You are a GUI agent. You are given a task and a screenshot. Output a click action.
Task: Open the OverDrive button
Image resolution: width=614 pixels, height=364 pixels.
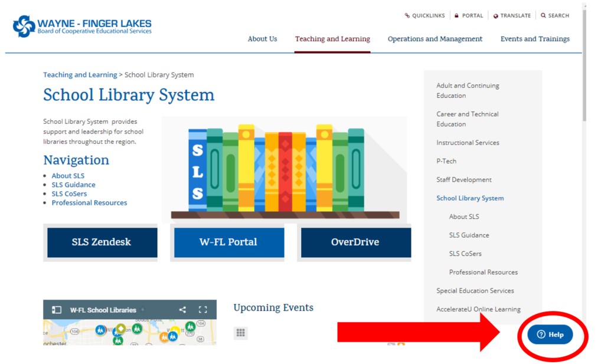coord(355,242)
